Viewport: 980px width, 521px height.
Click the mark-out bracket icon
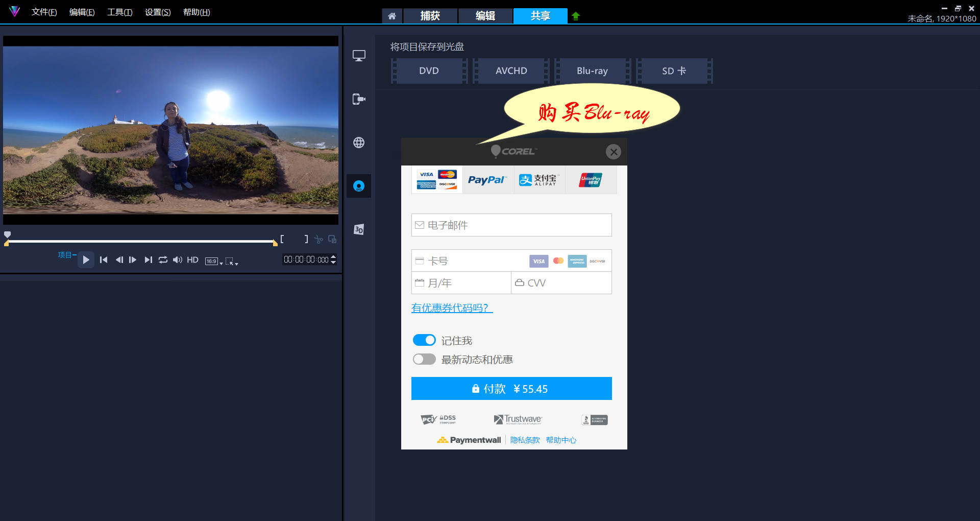click(306, 239)
